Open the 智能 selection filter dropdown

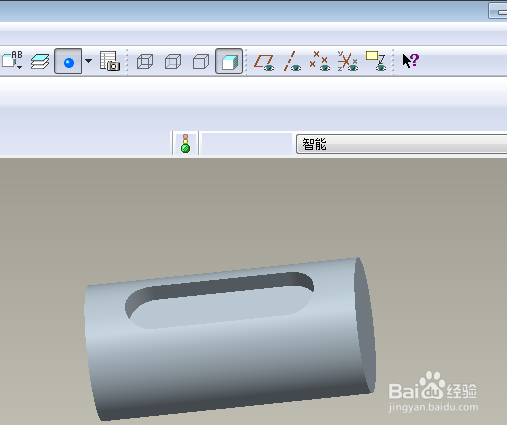click(401, 144)
